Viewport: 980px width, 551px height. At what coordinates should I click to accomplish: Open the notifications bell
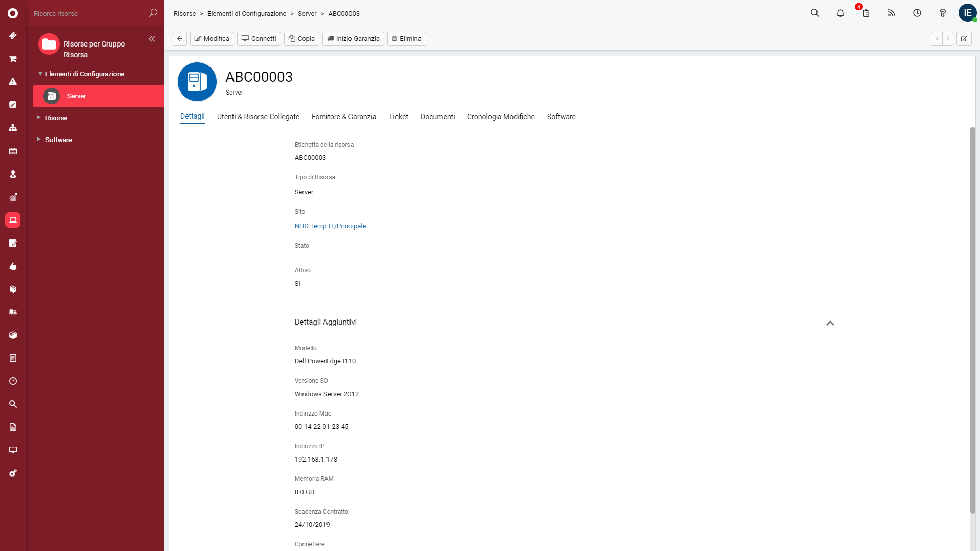coord(841,13)
